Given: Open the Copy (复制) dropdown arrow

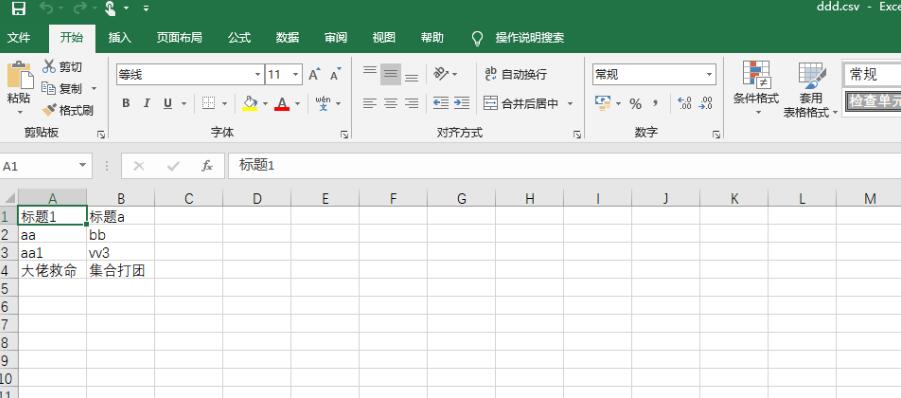Looking at the screenshot, I should pyautogui.click(x=94, y=88).
